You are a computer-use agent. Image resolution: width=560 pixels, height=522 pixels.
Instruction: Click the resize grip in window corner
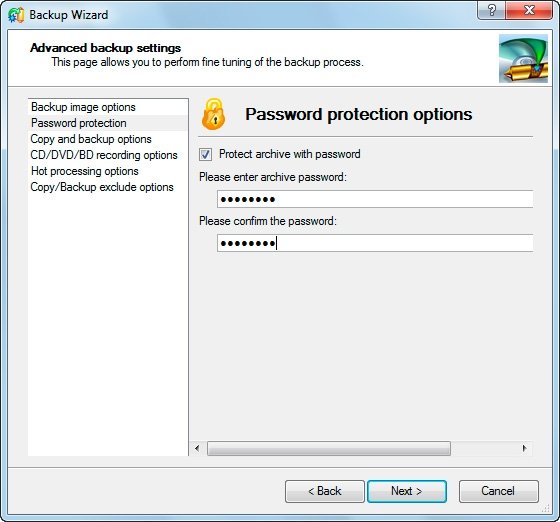546,508
